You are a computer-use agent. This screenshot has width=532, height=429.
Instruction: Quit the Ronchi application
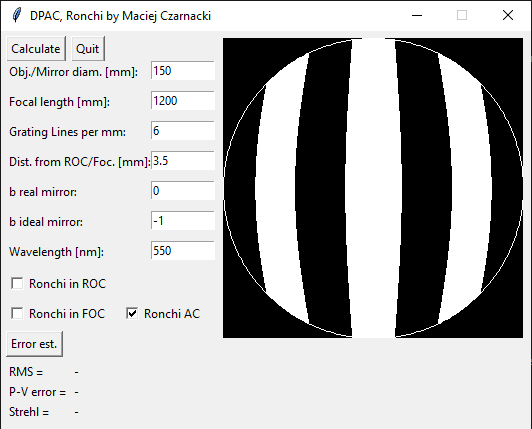88,49
